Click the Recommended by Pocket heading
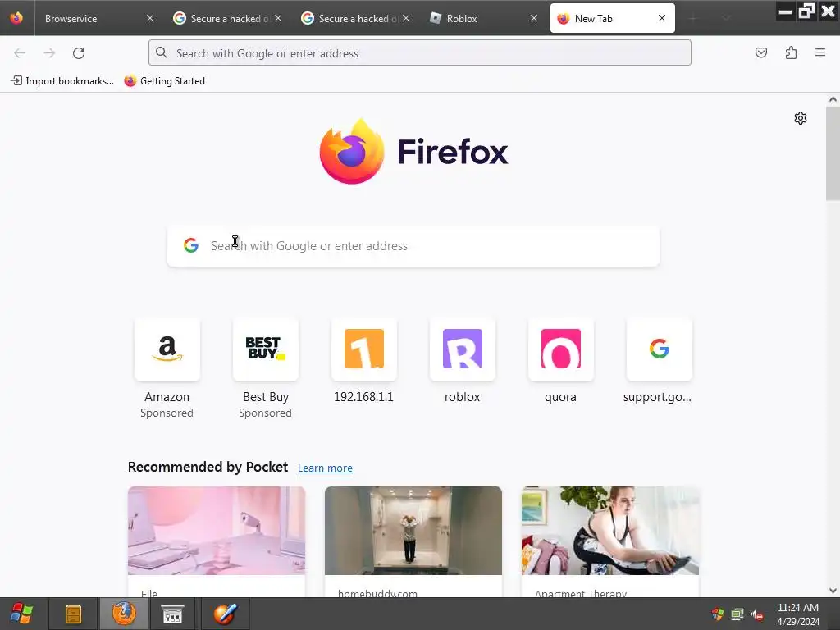 tap(208, 467)
